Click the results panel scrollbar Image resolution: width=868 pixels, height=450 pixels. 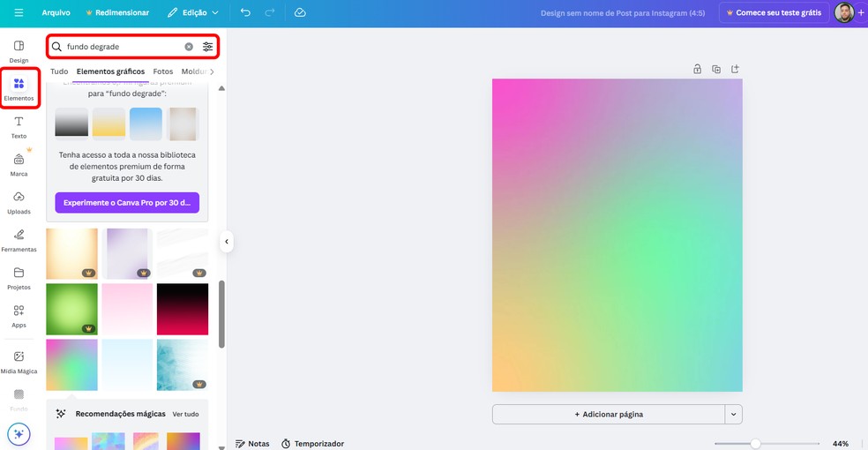[222, 314]
